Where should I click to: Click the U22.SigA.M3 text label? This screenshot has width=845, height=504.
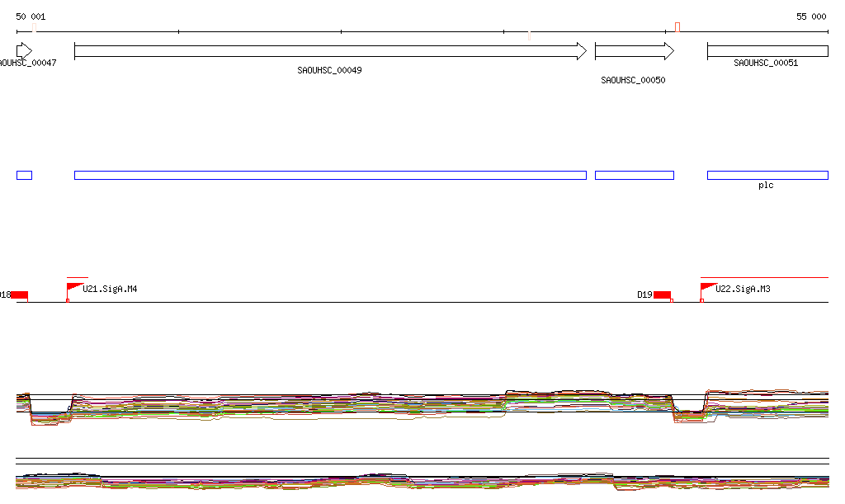pyautogui.click(x=743, y=289)
